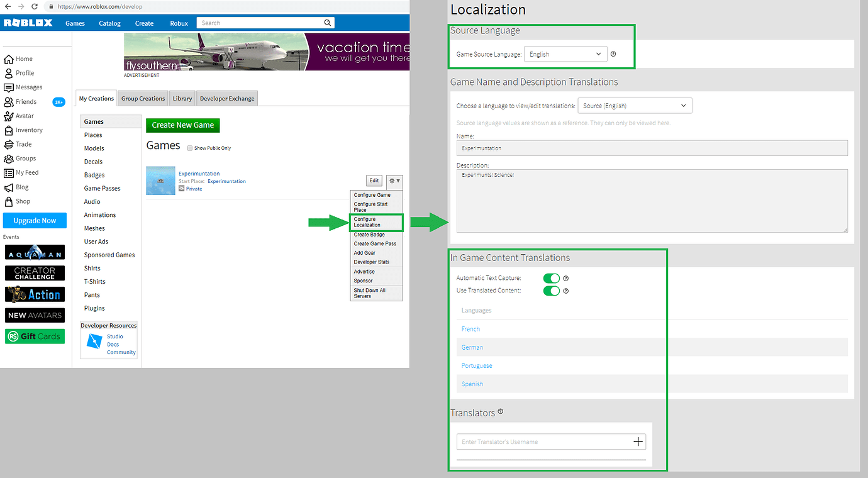Open Inventory icon in sidebar
The image size is (868, 478).
(x=9, y=130)
